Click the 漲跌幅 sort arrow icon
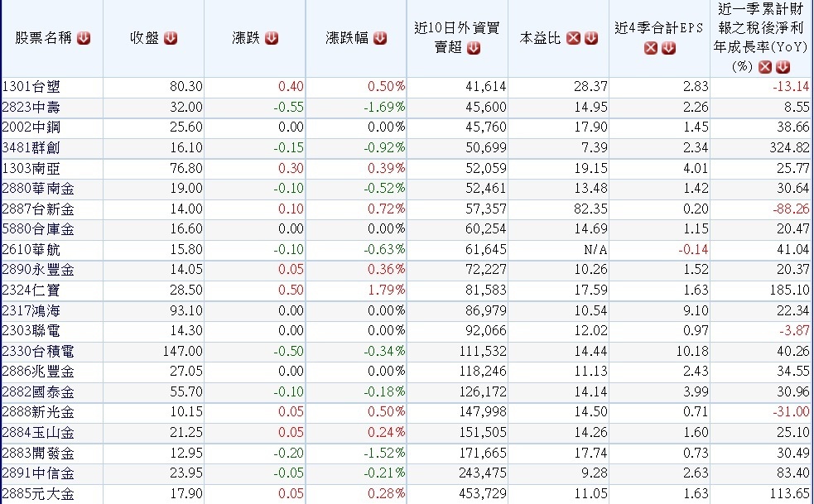The height and width of the screenshot is (504, 814). click(x=379, y=37)
